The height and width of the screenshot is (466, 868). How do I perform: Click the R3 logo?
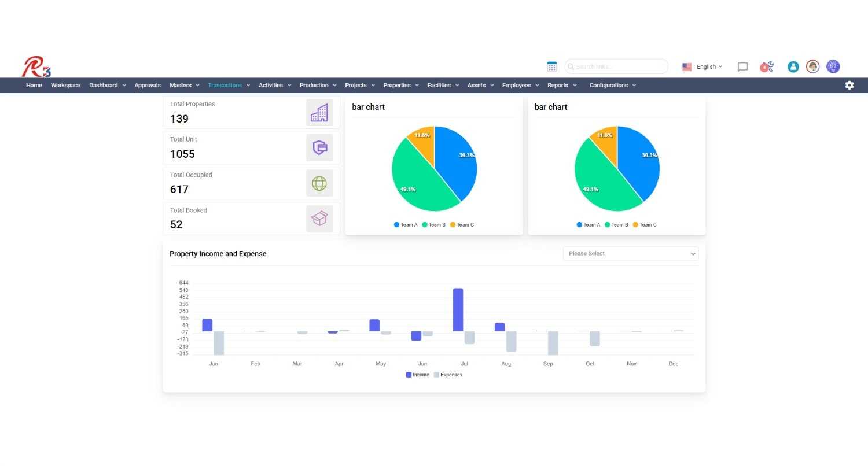[36, 66]
